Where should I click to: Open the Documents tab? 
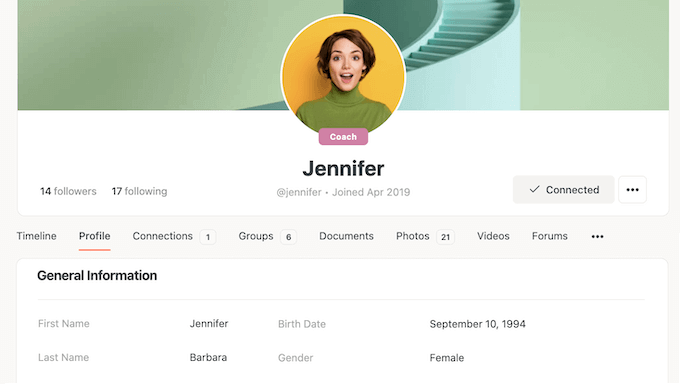(346, 236)
